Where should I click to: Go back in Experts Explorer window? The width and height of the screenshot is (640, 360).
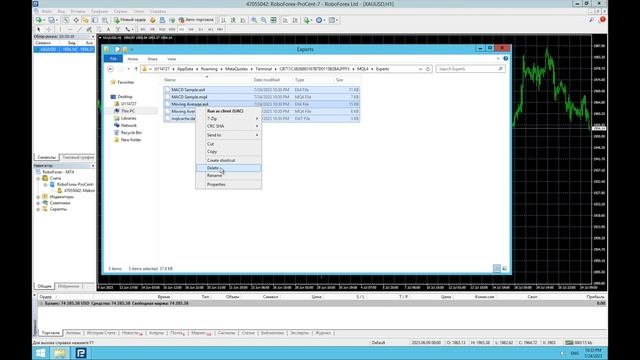pyautogui.click(x=110, y=69)
